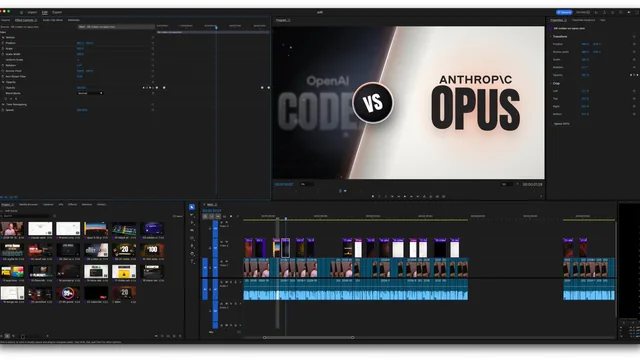Screen dimensions: 640x360
Task: Open Program monitor button editor plus
Action: click(x=541, y=197)
